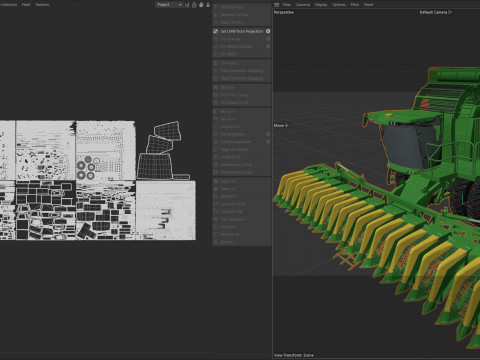Screen dimensions: 480x360
Task: Click the Mirror V icon
Action: click(x=216, y=119)
